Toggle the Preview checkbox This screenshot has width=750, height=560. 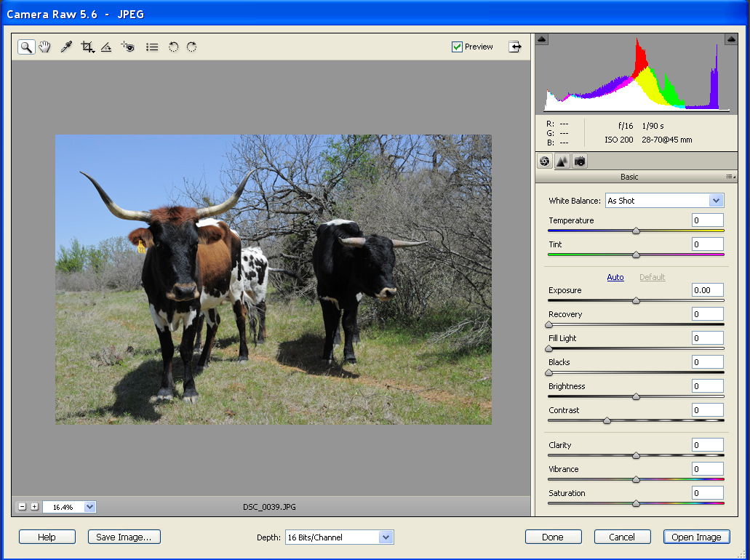click(457, 47)
